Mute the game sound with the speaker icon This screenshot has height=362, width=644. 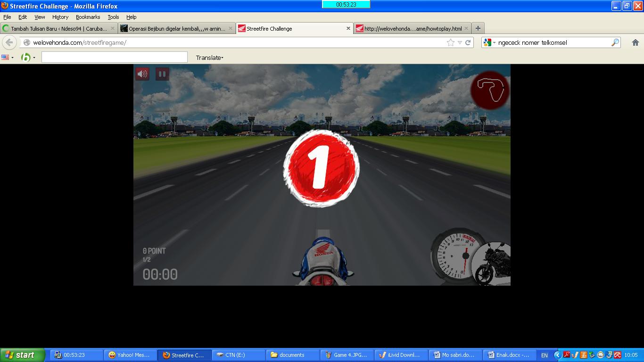pos(142,74)
